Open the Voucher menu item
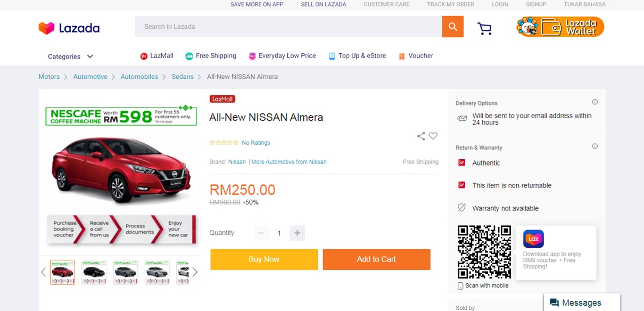This screenshot has width=644, height=311. (x=416, y=56)
